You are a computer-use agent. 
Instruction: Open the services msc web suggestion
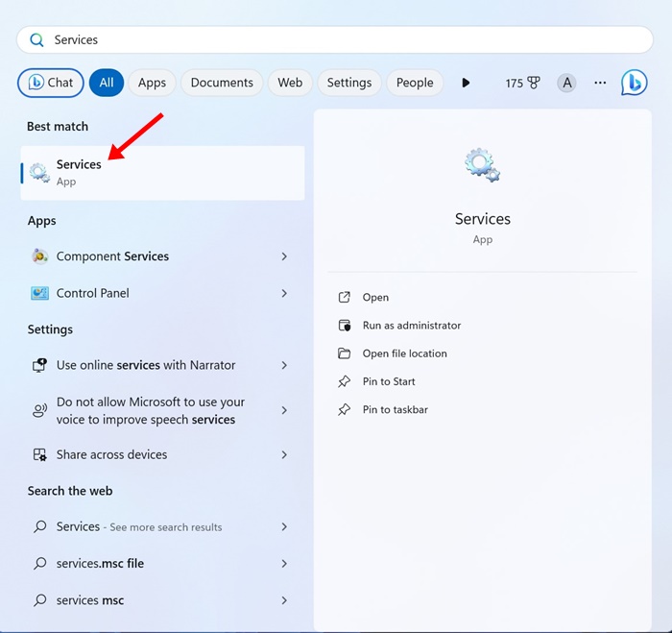[x=163, y=600]
